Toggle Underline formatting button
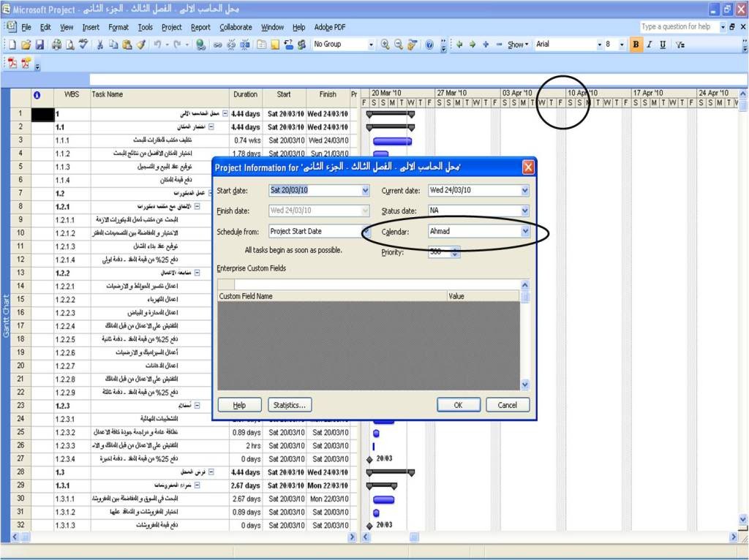 coord(663,45)
